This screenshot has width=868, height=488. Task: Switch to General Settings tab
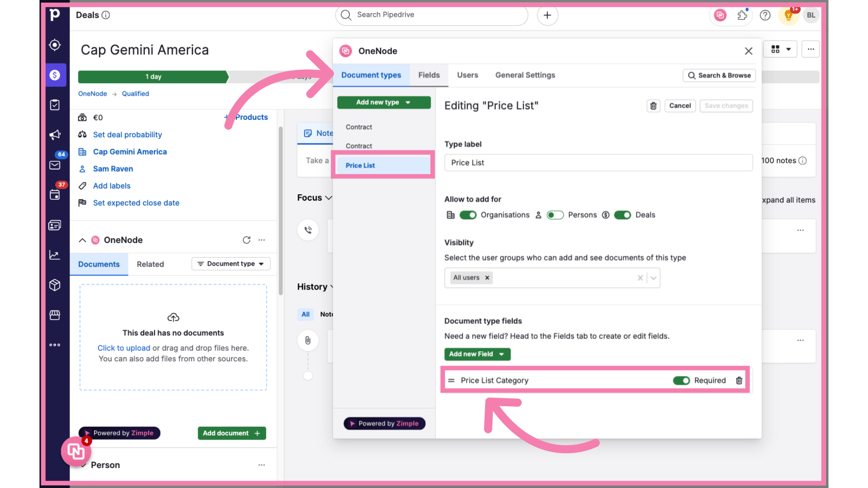click(525, 75)
